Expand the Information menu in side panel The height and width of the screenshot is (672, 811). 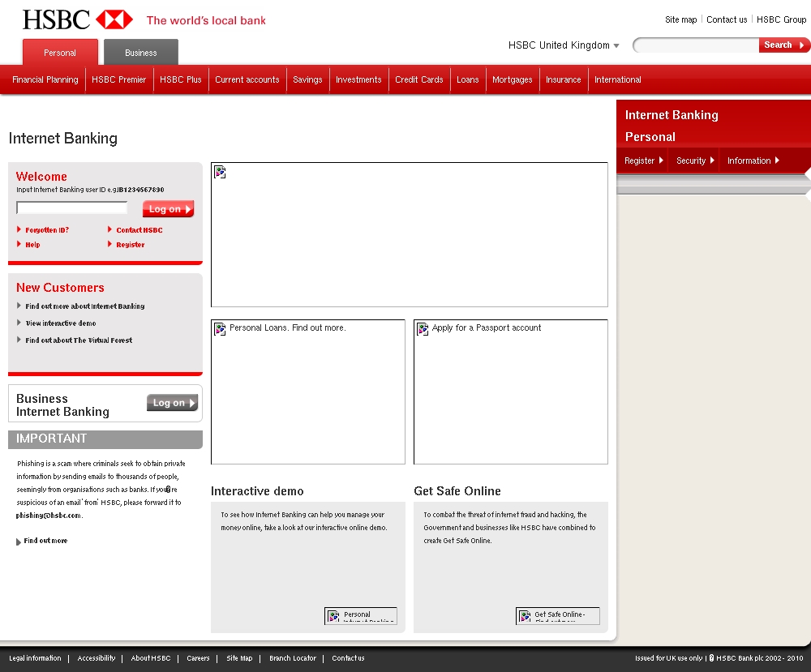click(x=753, y=161)
